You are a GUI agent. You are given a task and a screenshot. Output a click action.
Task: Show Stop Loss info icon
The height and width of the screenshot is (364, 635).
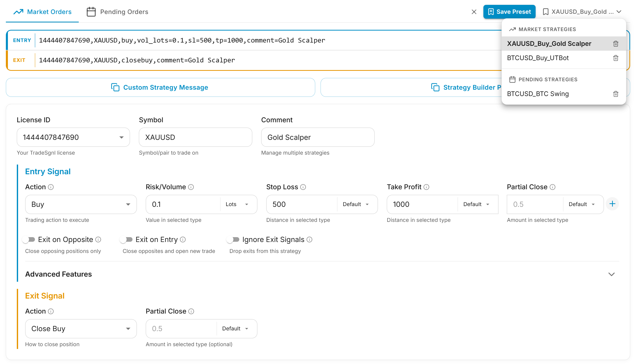coord(303,187)
